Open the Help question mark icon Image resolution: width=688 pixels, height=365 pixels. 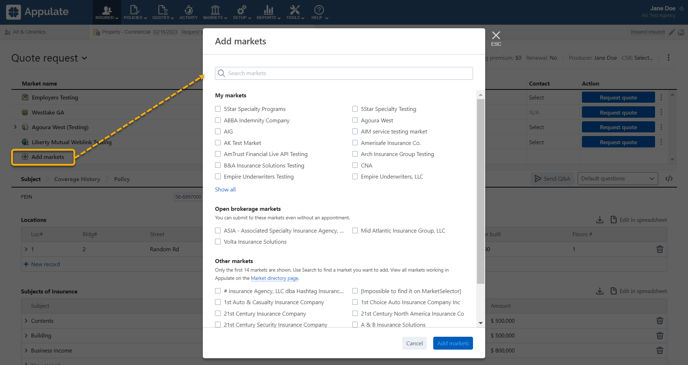pos(319,12)
